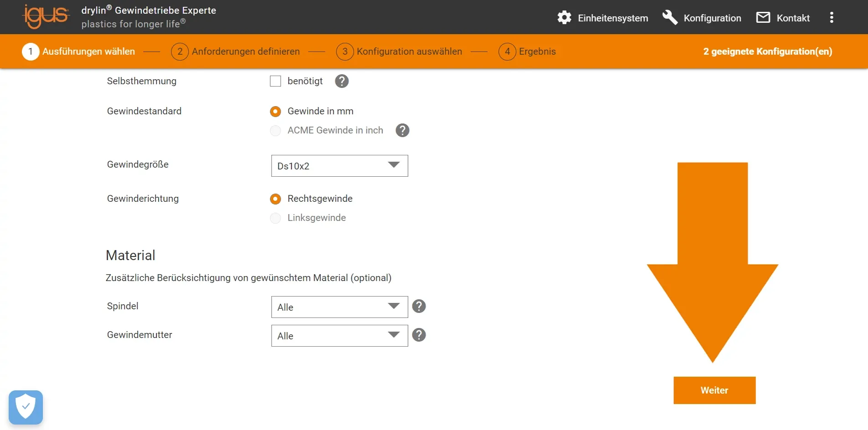Jump to step 4 Ergebnis
Image resolution: width=868 pixels, height=430 pixels.
click(x=527, y=51)
